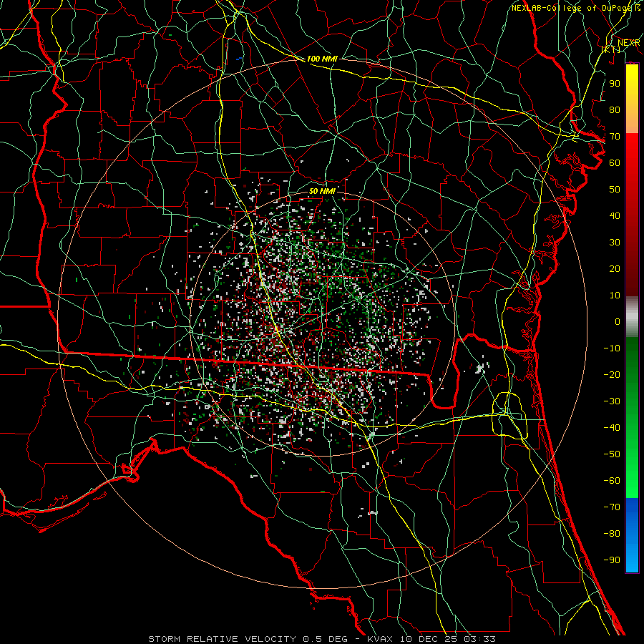Click the 90 value on the color scale

615,84
